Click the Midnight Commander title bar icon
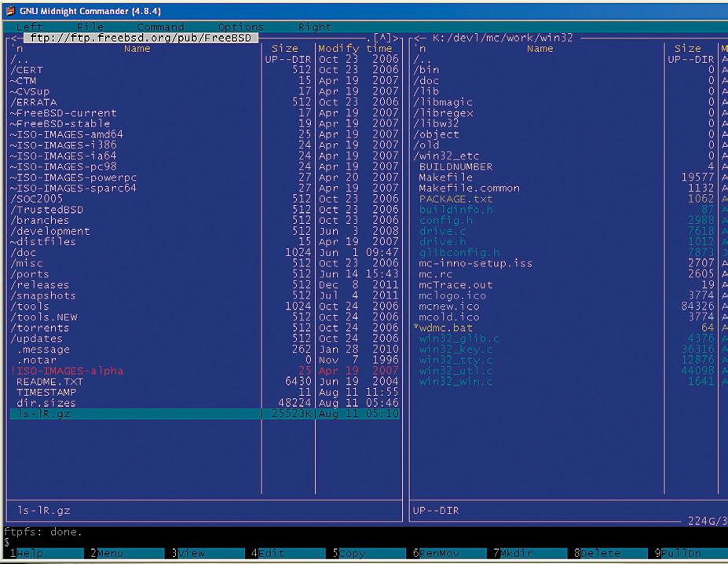Viewport: 728px width, 564px height. 11,11
